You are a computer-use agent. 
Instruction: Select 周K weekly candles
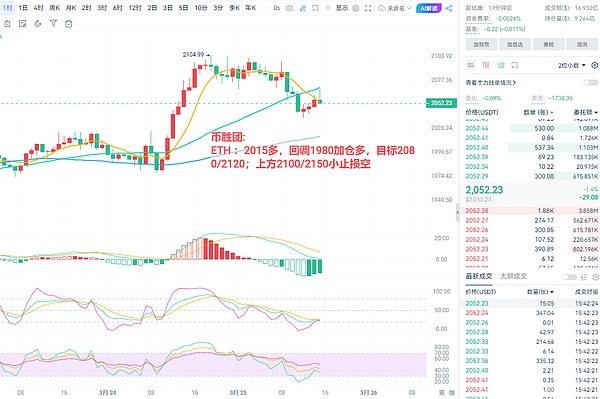55,8
